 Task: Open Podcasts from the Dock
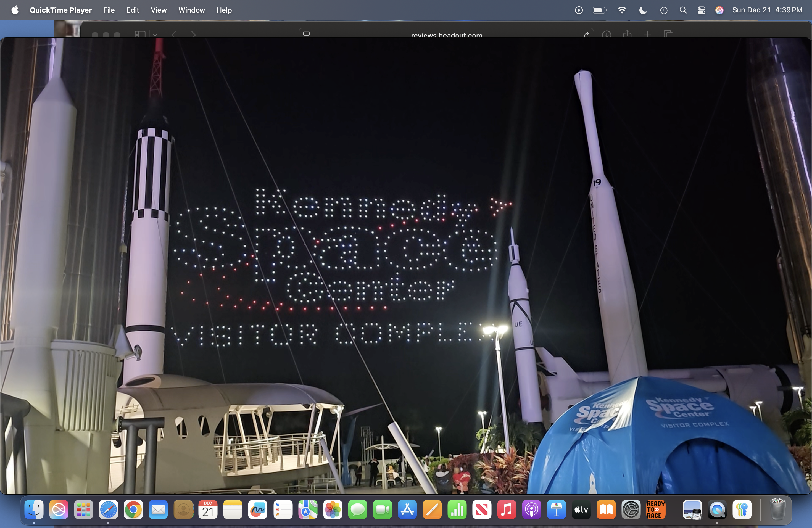(532, 509)
